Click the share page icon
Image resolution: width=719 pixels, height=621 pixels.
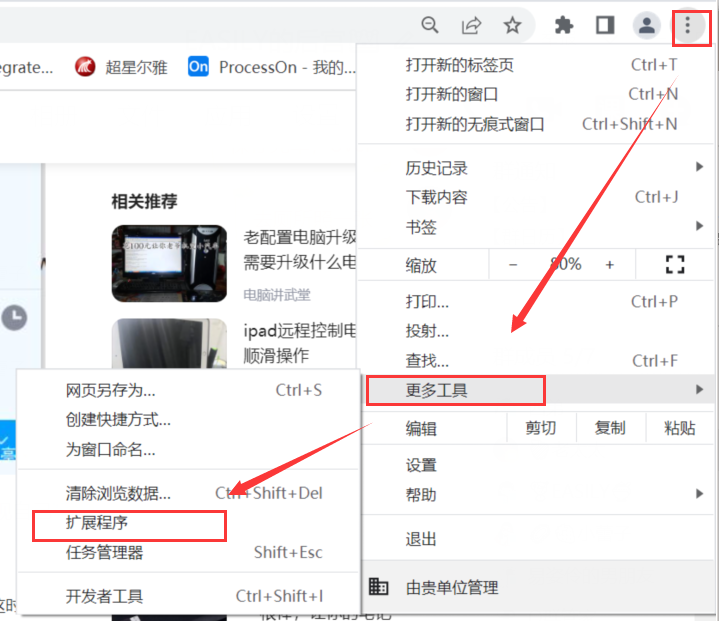471,25
